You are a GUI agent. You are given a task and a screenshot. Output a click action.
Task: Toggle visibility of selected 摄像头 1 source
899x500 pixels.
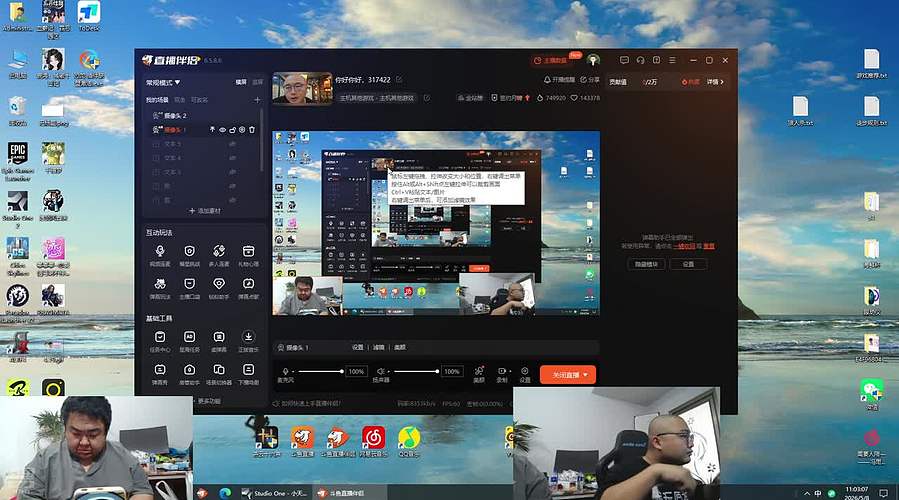(x=222, y=130)
